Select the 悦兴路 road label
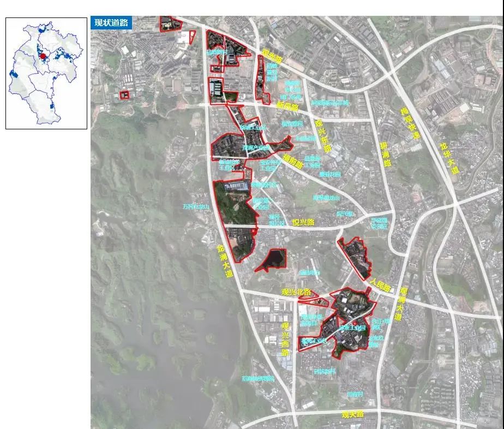Viewport: 504px width, 429px height. coord(303,222)
